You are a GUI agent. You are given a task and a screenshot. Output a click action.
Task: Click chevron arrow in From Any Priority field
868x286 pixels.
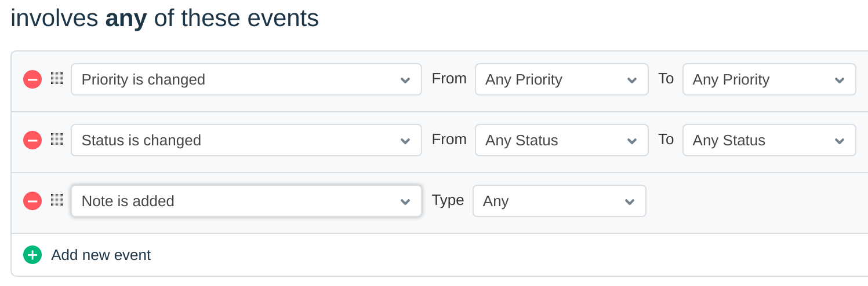pos(632,80)
